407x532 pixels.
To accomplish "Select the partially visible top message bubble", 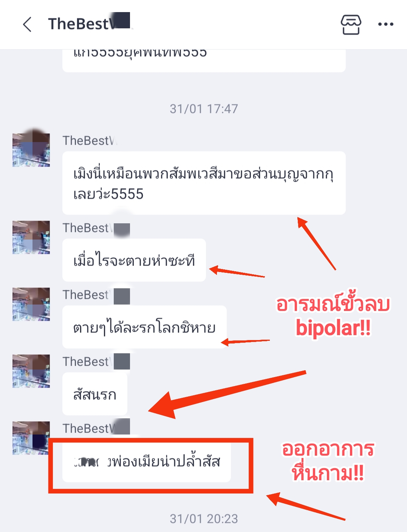I will click(204, 60).
